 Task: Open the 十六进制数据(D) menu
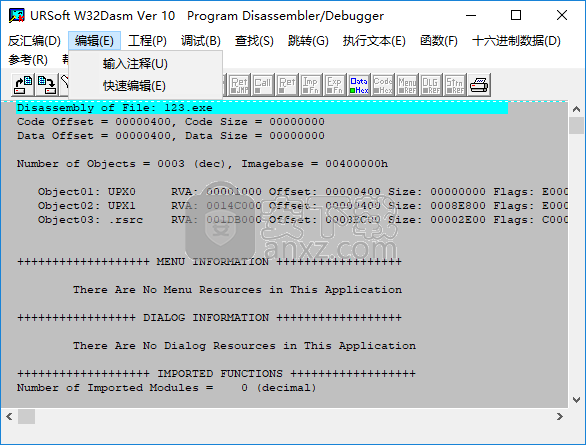[x=516, y=40]
